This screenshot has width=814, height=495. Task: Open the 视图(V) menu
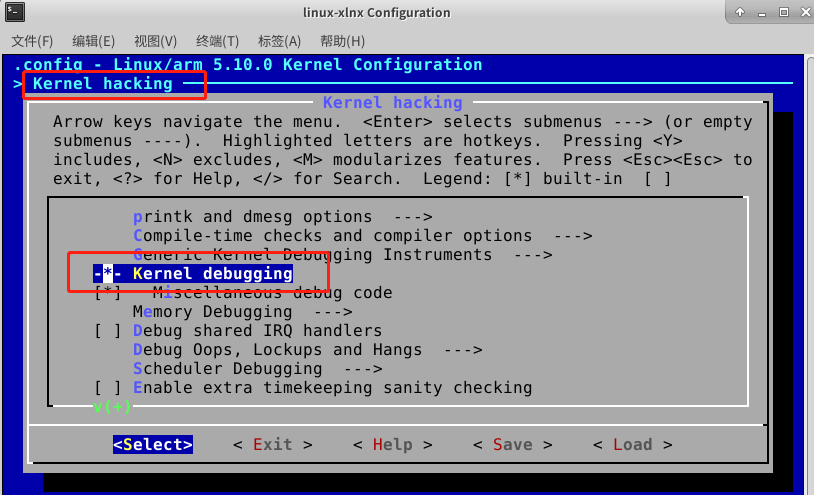155,41
